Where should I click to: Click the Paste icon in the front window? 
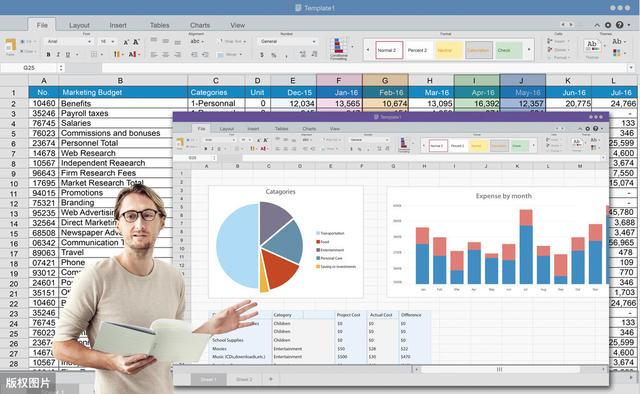tap(180, 143)
